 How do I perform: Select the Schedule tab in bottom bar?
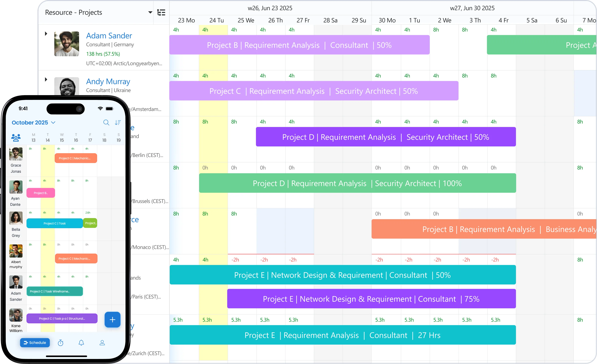[35, 343]
